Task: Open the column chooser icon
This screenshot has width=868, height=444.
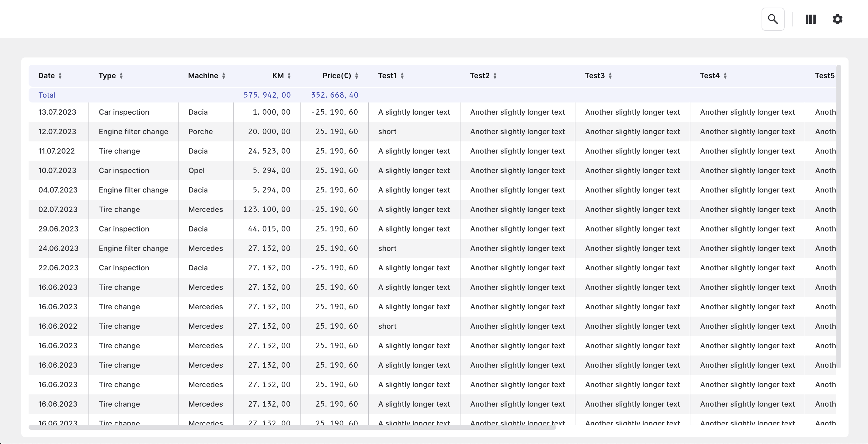Action: (811, 19)
